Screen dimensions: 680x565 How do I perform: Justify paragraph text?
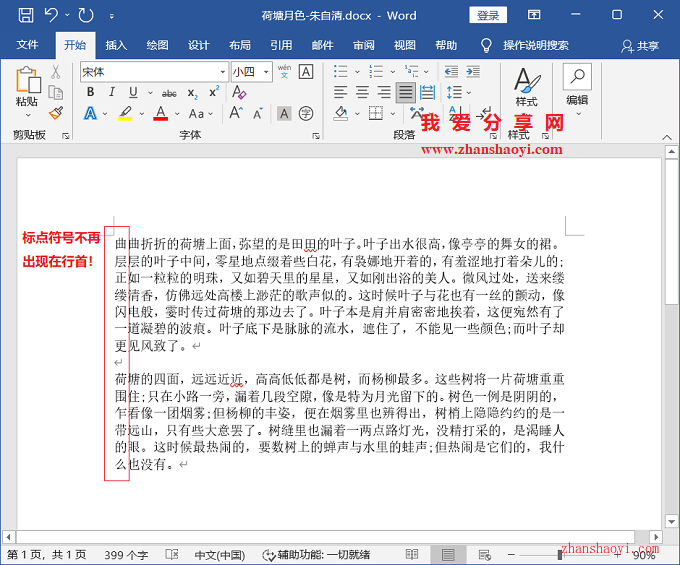click(x=405, y=92)
